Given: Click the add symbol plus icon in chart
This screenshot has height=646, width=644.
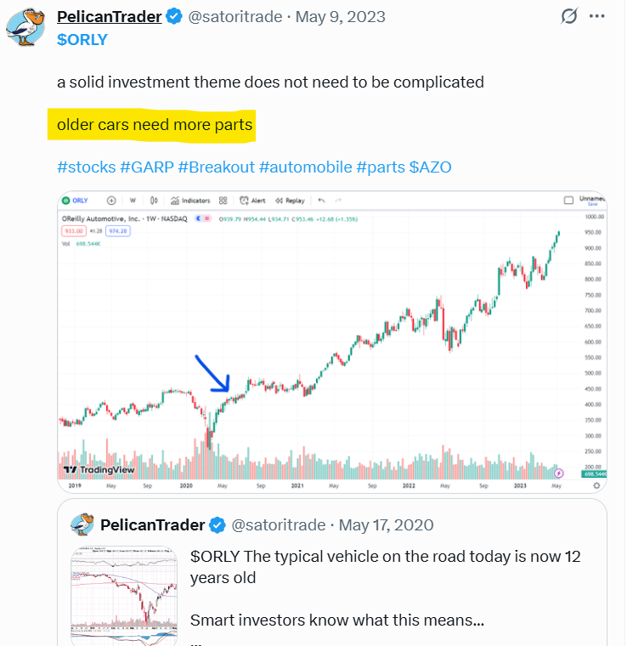Looking at the screenshot, I should click(x=111, y=201).
